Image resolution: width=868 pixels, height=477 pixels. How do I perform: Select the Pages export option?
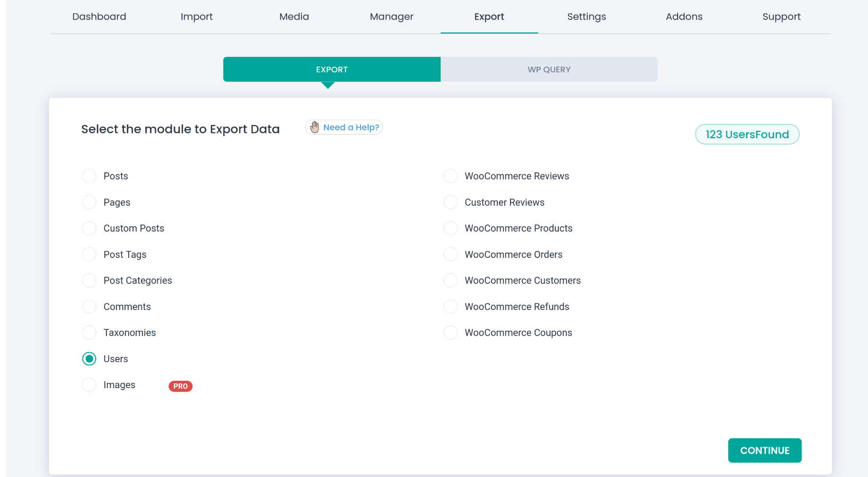[89, 202]
